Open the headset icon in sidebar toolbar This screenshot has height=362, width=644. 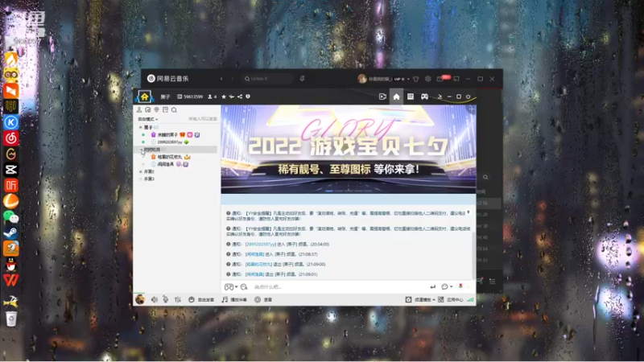click(148, 110)
